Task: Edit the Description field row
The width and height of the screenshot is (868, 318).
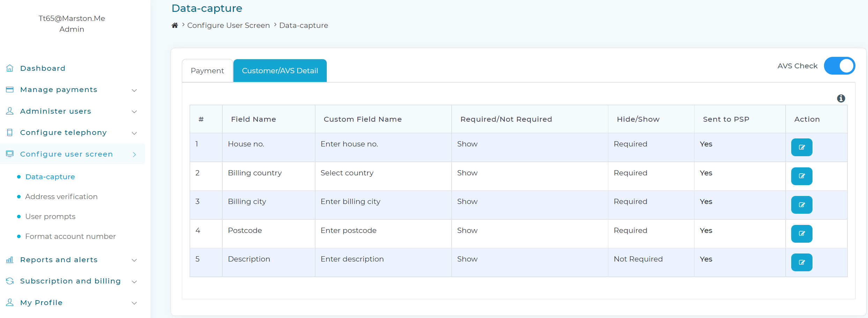Action: [x=801, y=262]
